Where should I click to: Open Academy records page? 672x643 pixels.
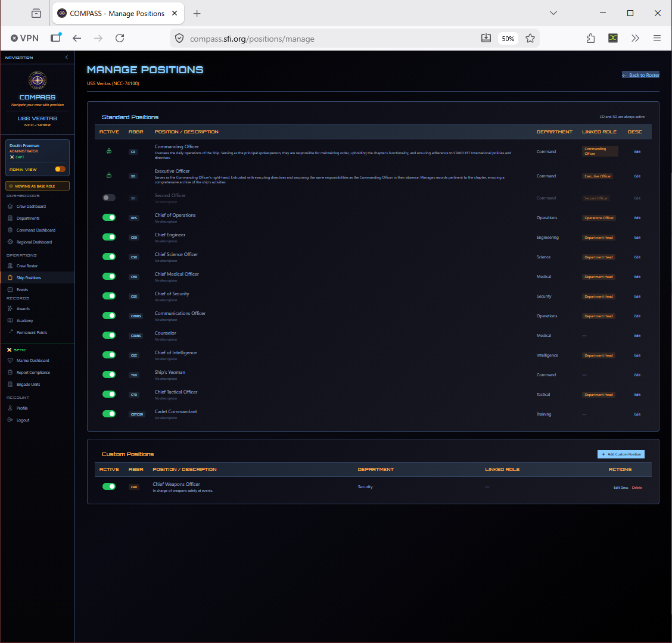24,320
